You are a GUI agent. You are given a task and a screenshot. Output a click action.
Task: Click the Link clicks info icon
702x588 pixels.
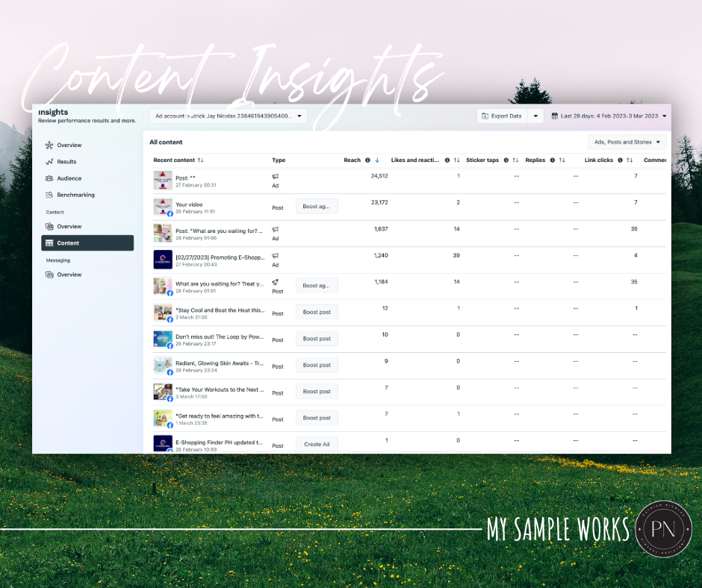(620, 160)
